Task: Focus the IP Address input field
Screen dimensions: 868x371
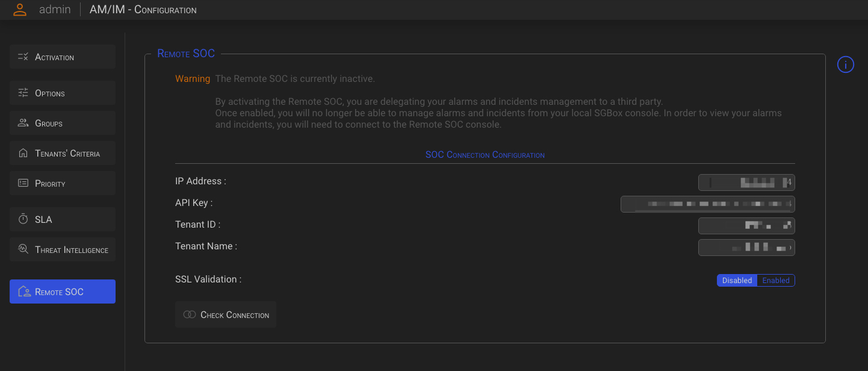Action: 746,182
